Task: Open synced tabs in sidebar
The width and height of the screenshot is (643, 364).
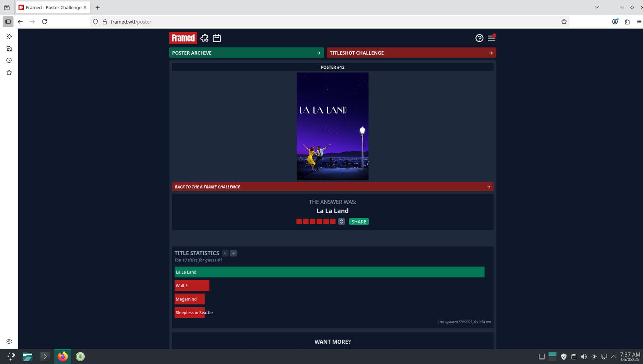Action: tap(9, 49)
